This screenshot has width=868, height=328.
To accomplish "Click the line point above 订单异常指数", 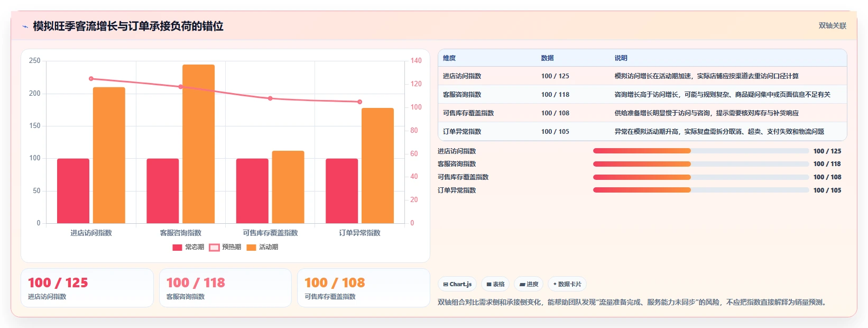I will coord(359,102).
